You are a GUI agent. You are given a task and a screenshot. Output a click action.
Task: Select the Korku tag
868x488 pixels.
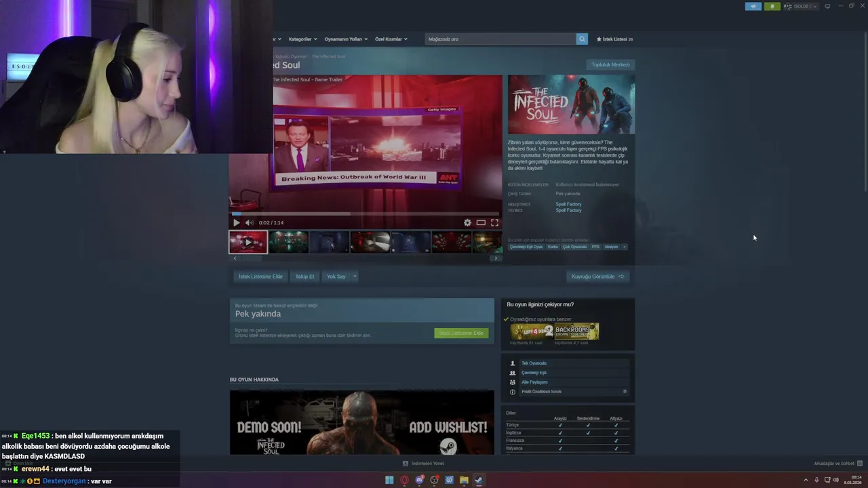point(553,247)
